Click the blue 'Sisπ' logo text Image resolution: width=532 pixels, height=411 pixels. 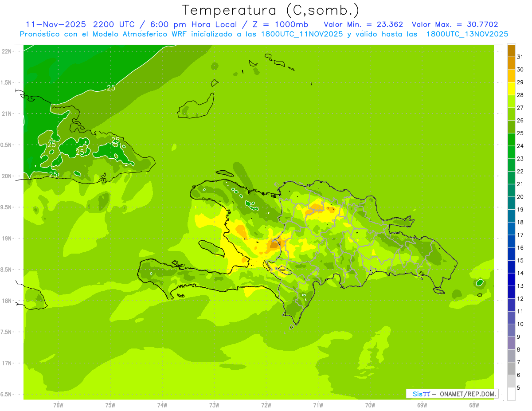(x=421, y=394)
